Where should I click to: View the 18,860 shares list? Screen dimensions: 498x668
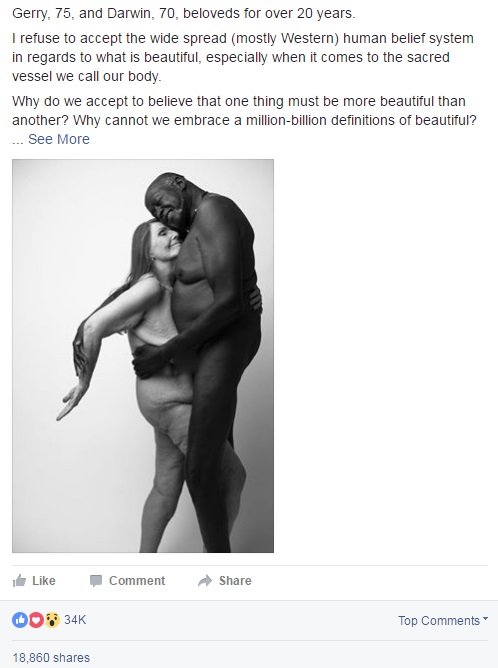(51, 657)
